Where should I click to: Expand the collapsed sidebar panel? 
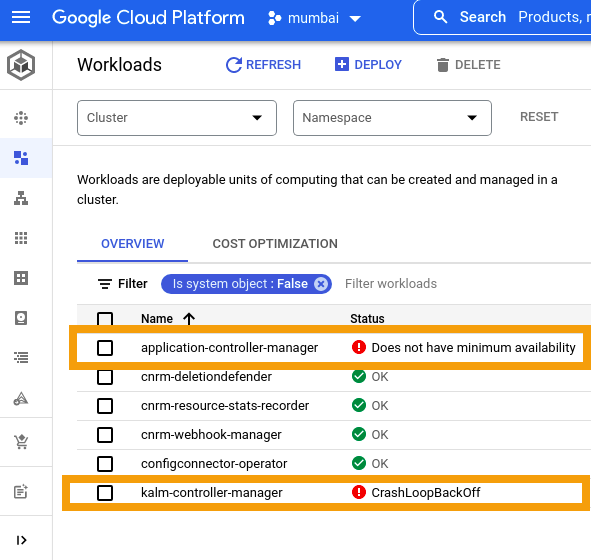pyautogui.click(x=21, y=540)
